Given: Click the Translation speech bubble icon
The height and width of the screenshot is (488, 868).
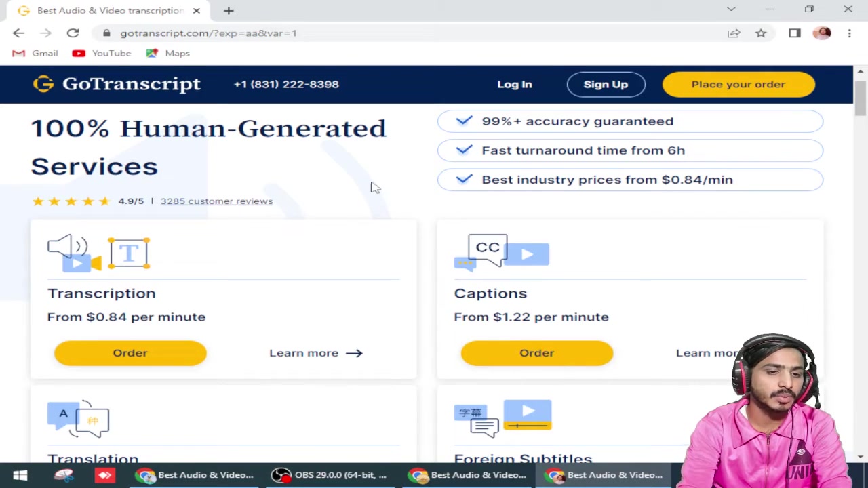Looking at the screenshot, I should pyautogui.click(x=78, y=417).
